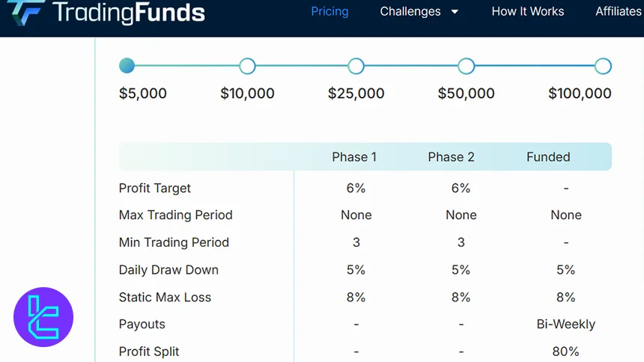The image size is (644, 362).
Task: Go to How It Works page
Action: (x=527, y=11)
